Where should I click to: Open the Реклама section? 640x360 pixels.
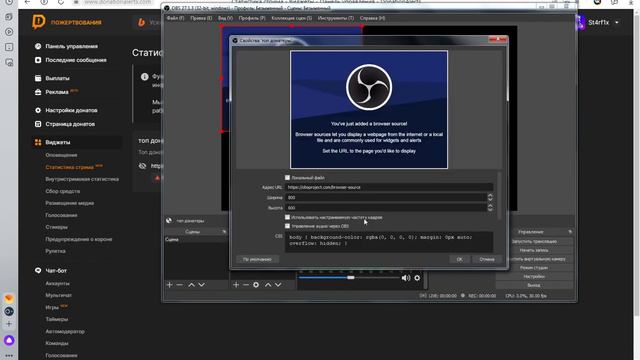56,92
